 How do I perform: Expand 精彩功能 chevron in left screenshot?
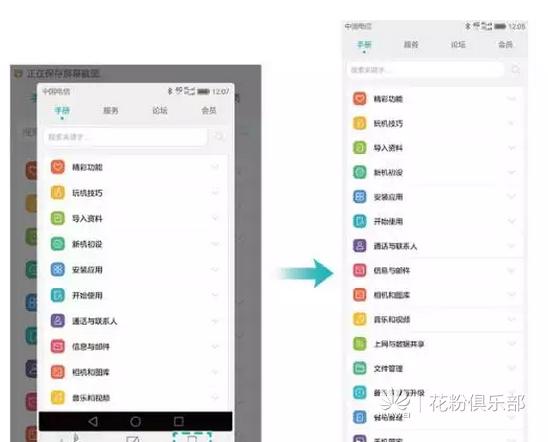click(x=215, y=167)
